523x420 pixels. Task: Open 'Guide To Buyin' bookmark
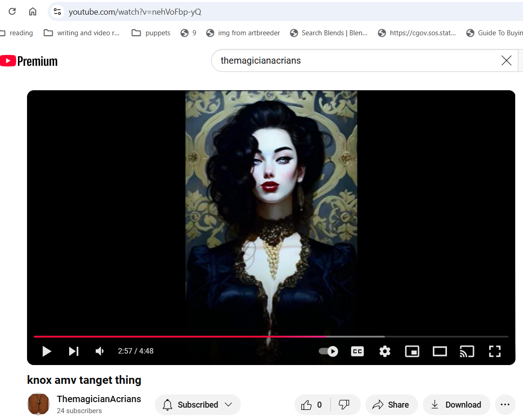point(495,33)
